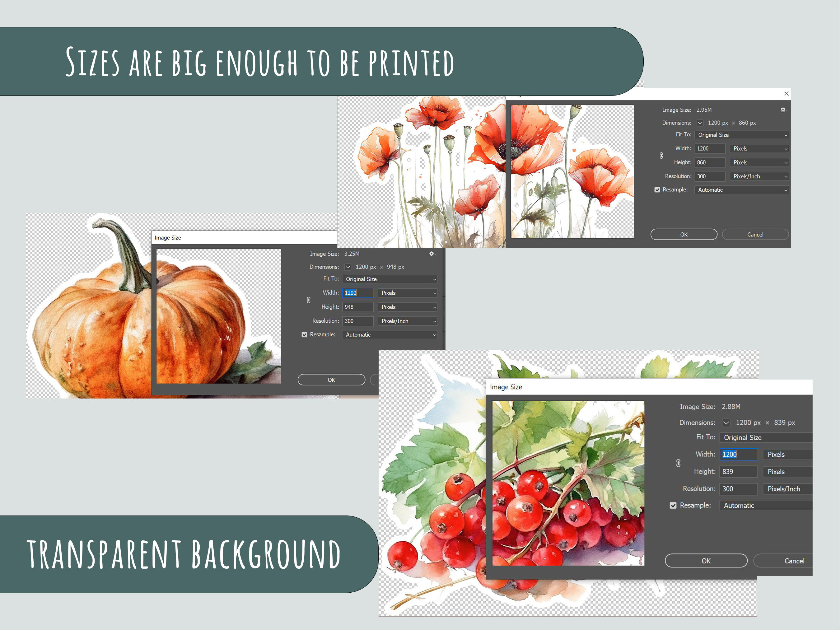This screenshot has width=840, height=630.
Task: Click the link chain icon in the poppy Image Size dialog
Action: pyautogui.click(x=661, y=156)
